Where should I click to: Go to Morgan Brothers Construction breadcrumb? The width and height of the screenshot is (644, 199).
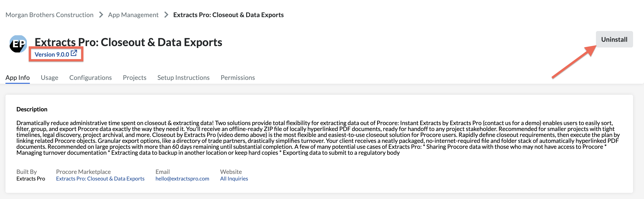point(49,15)
